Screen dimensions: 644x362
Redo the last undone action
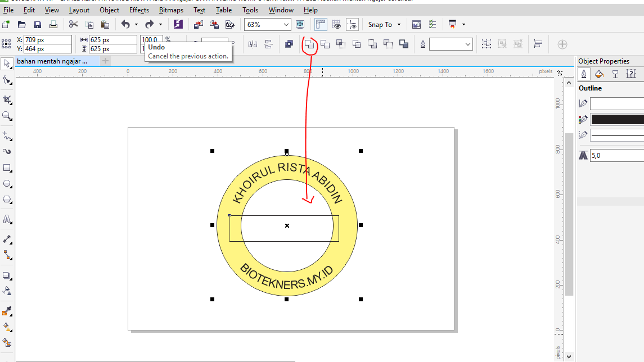[150, 25]
